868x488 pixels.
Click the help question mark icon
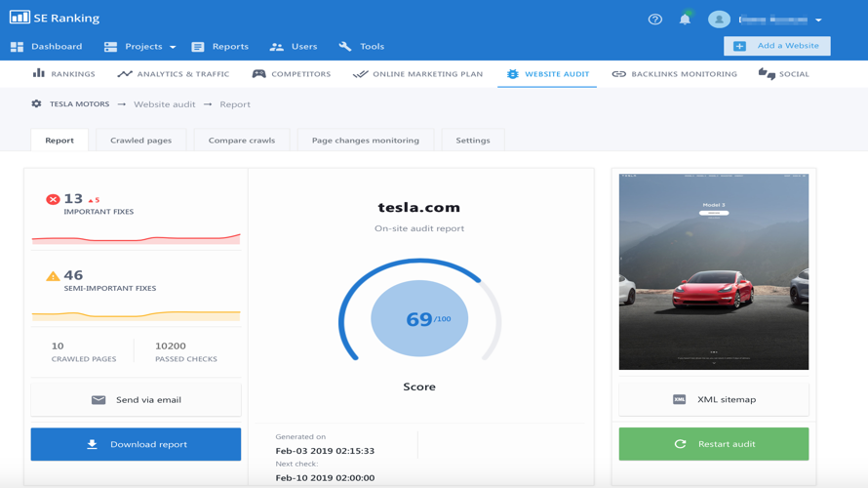(x=654, y=20)
